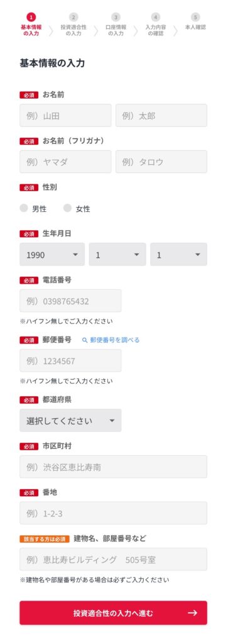Click step 2 circle 投資適合性の入力
The height and width of the screenshot is (644, 226).
click(x=73, y=17)
